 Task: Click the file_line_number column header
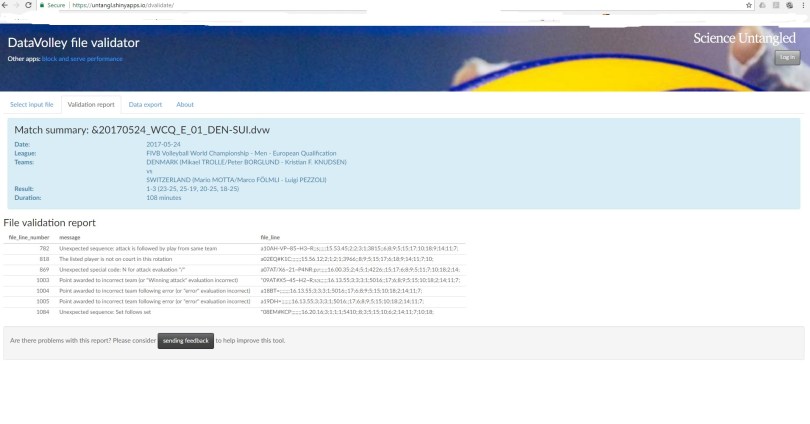pyautogui.click(x=29, y=237)
